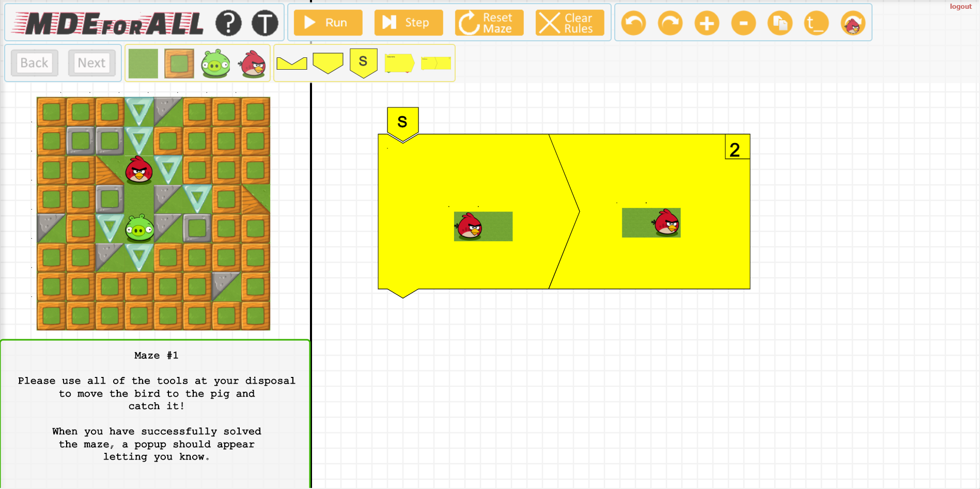Undo the last action

click(x=634, y=23)
